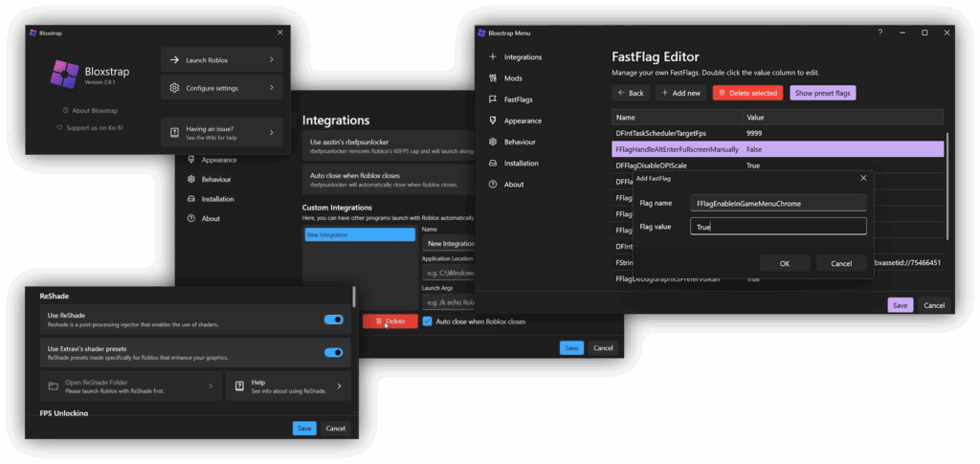
Task: Click the Open ReShade Folder folder icon
Action: click(x=54, y=386)
